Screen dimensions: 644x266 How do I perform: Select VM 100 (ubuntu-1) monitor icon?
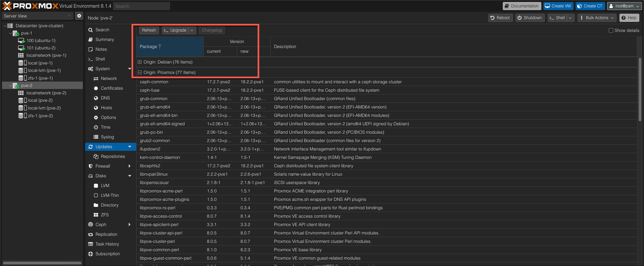21,41
